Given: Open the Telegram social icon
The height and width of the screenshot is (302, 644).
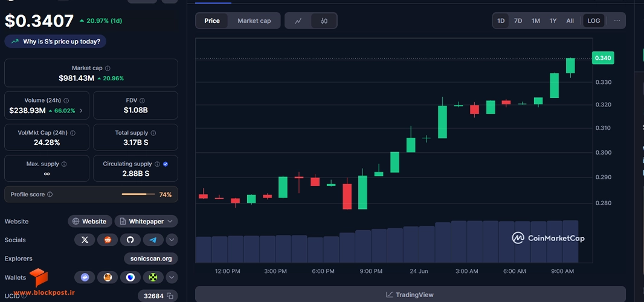Looking at the screenshot, I should click(153, 240).
